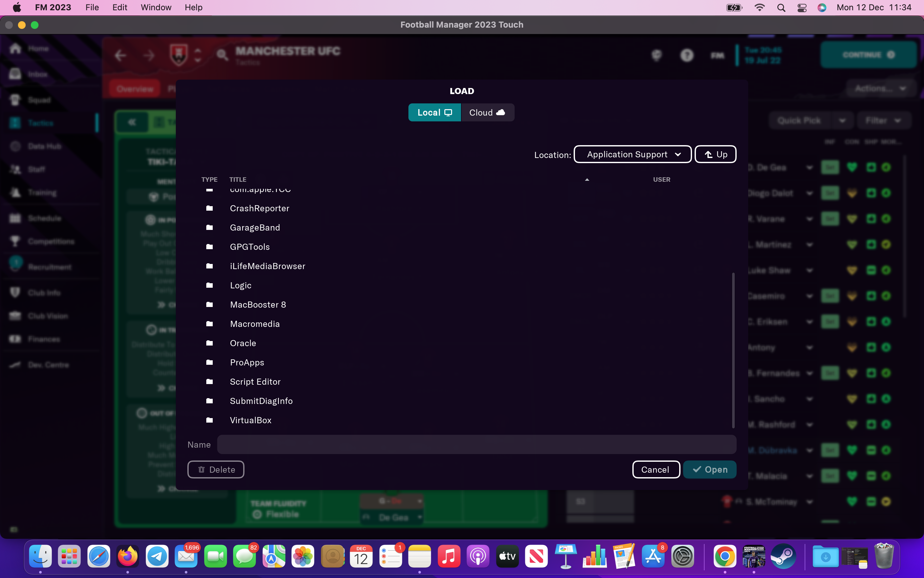Open the Application Support location dropdown
Image resolution: width=924 pixels, height=578 pixels.
633,154
